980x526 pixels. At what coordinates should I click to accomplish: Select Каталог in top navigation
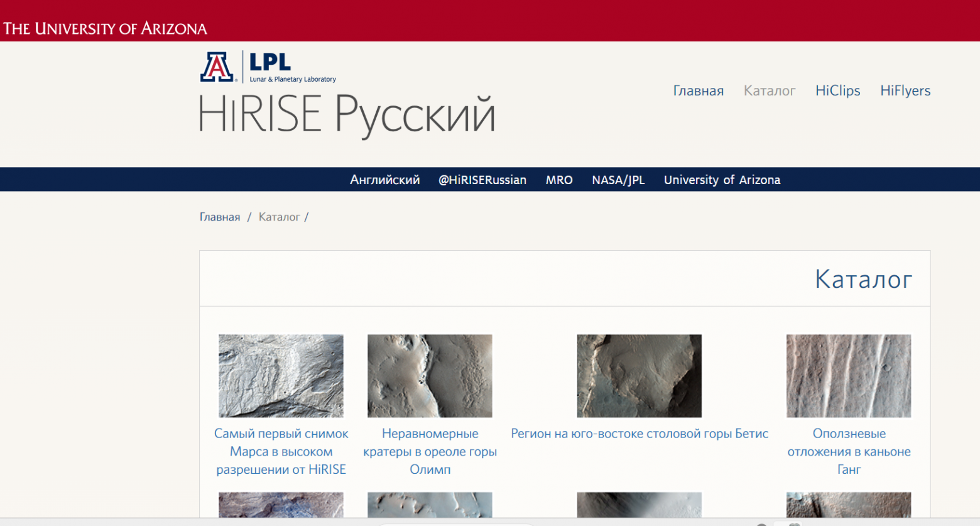coord(770,90)
